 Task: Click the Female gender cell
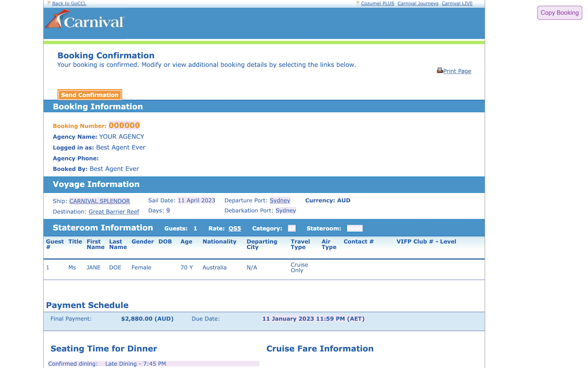point(141,267)
